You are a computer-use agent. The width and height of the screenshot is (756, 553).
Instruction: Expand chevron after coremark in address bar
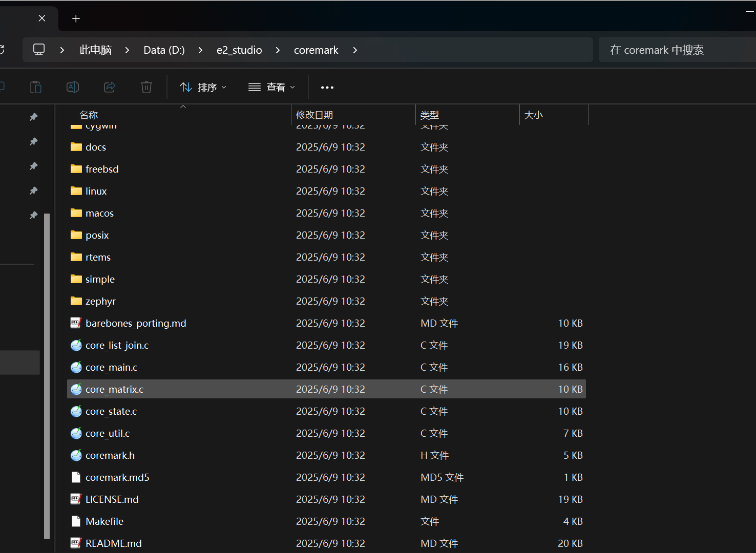(355, 50)
